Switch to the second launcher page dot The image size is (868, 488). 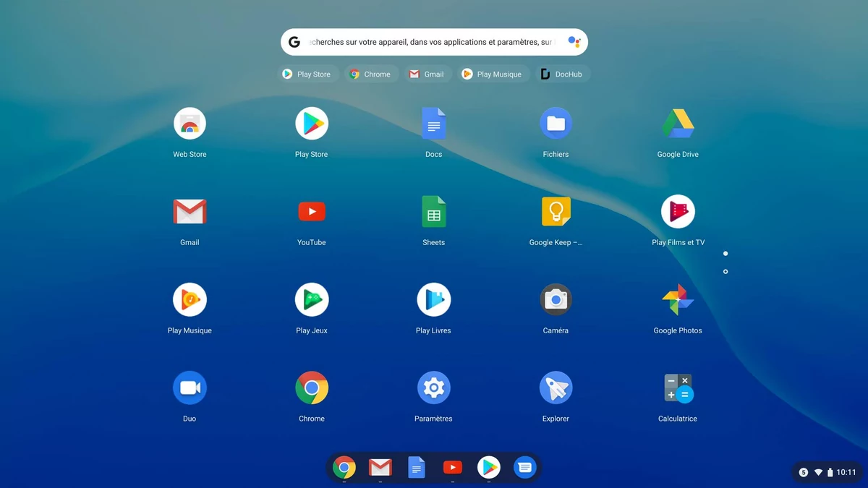[x=726, y=272]
